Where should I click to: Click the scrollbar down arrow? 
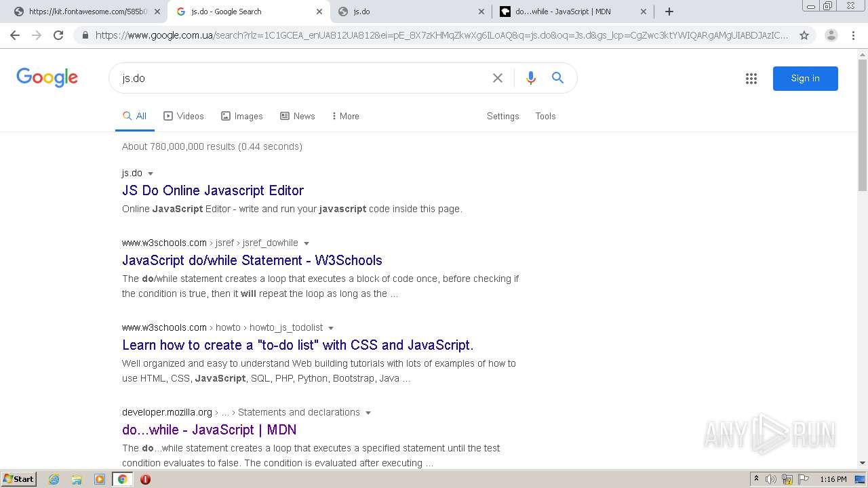[863, 462]
